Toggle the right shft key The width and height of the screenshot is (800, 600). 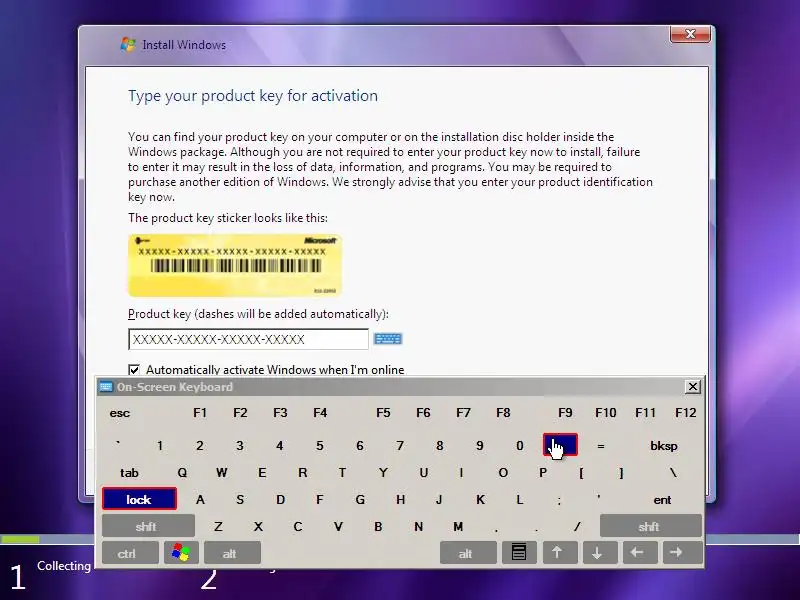[651, 527]
